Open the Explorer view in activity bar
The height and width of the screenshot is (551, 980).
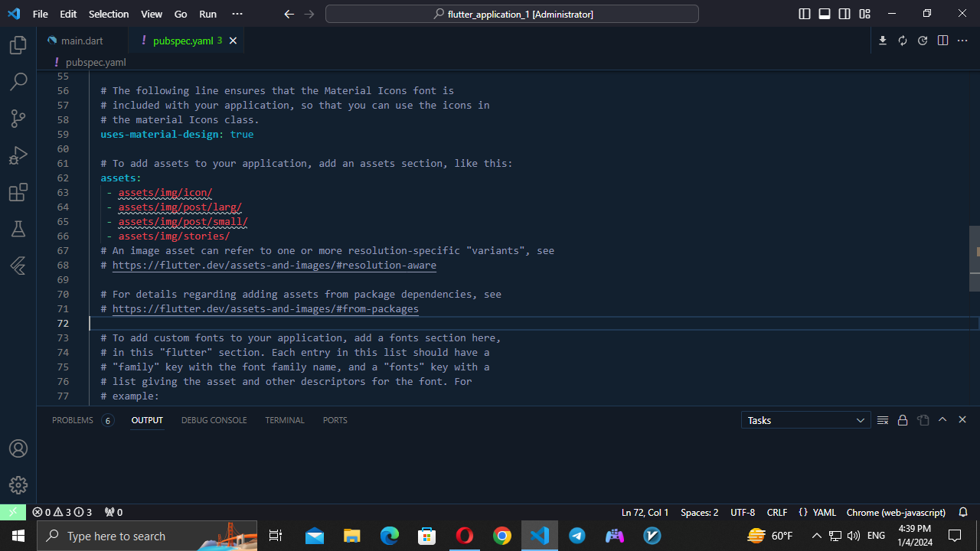[18, 46]
